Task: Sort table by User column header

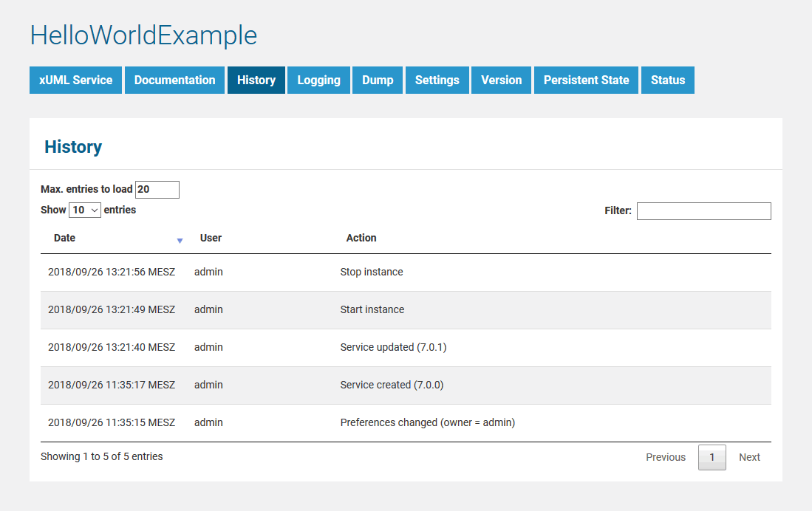Action: 211,238
